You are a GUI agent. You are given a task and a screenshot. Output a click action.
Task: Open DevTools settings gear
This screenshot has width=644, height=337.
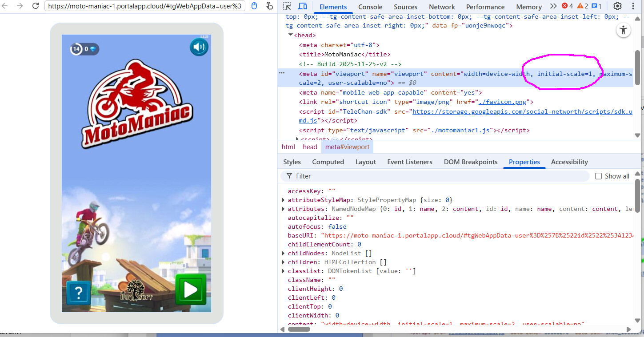click(x=617, y=6)
